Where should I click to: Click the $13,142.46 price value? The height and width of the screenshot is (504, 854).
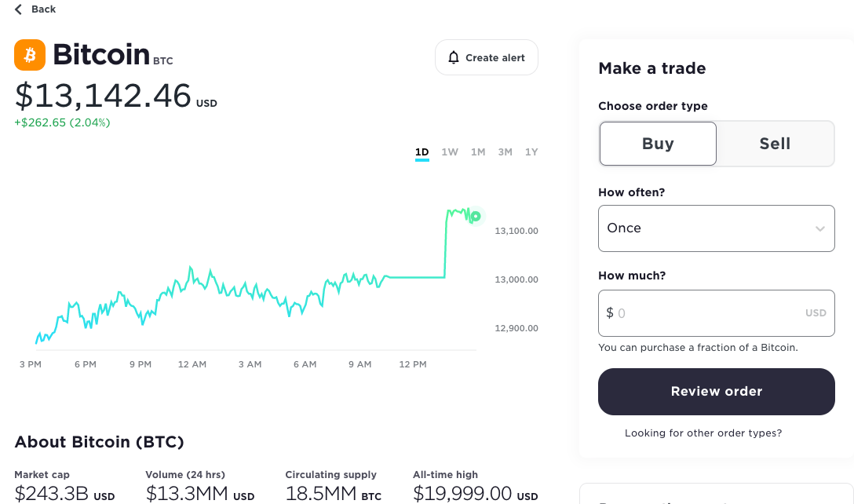tap(103, 95)
